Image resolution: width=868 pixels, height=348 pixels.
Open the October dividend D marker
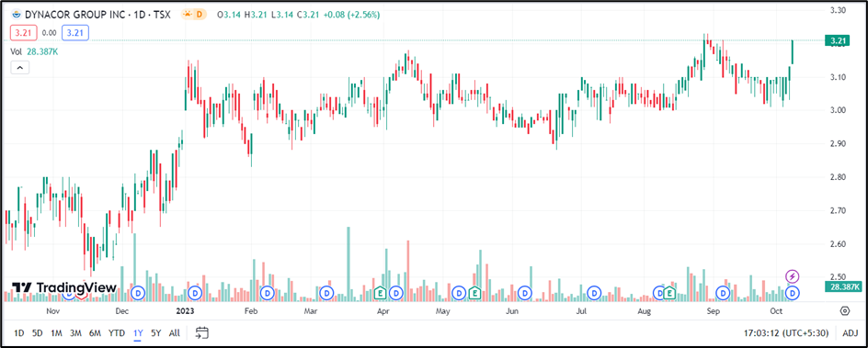(x=793, y=292)
